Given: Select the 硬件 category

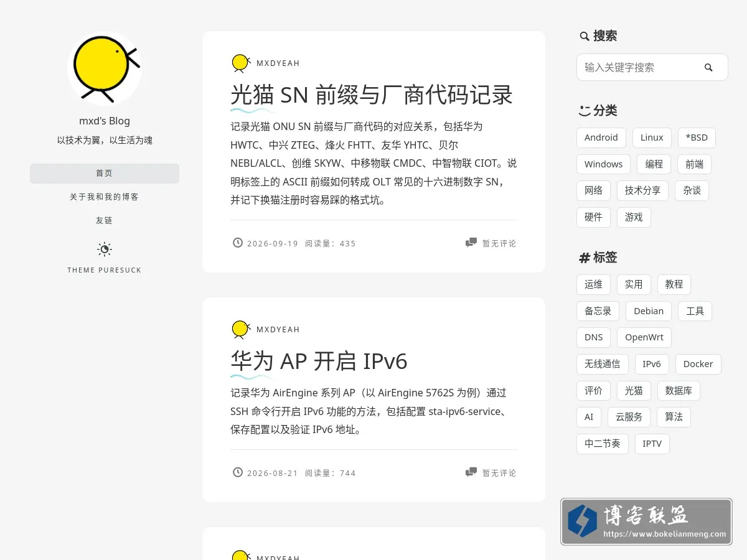Looking at the screenshot, I should tap(594, 217).
